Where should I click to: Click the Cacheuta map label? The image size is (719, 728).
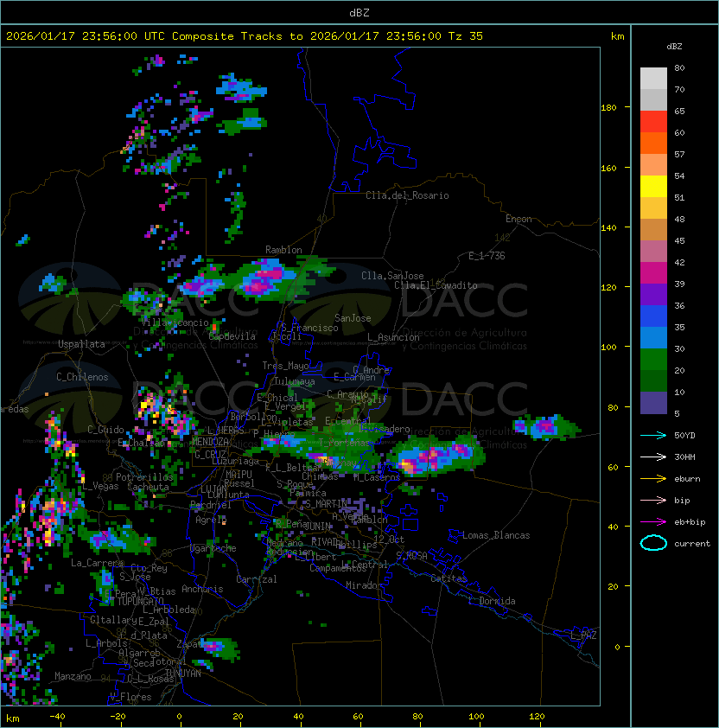tap(148, 487)
